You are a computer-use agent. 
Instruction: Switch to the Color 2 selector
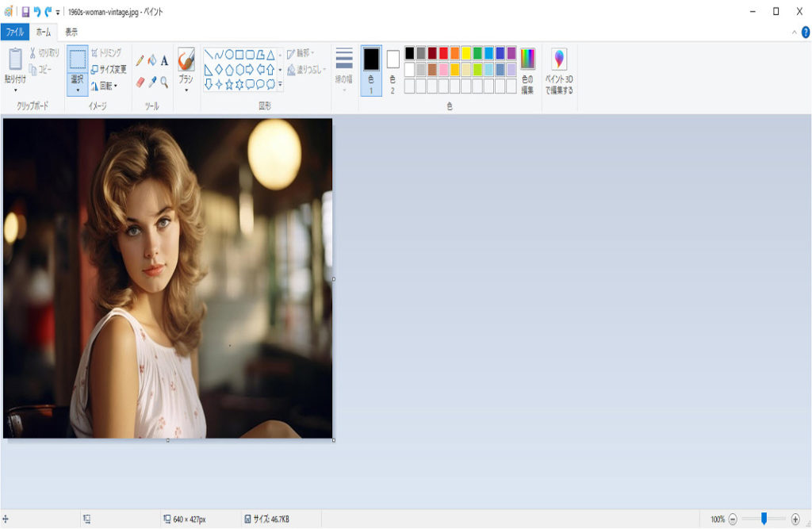(393, 70)
